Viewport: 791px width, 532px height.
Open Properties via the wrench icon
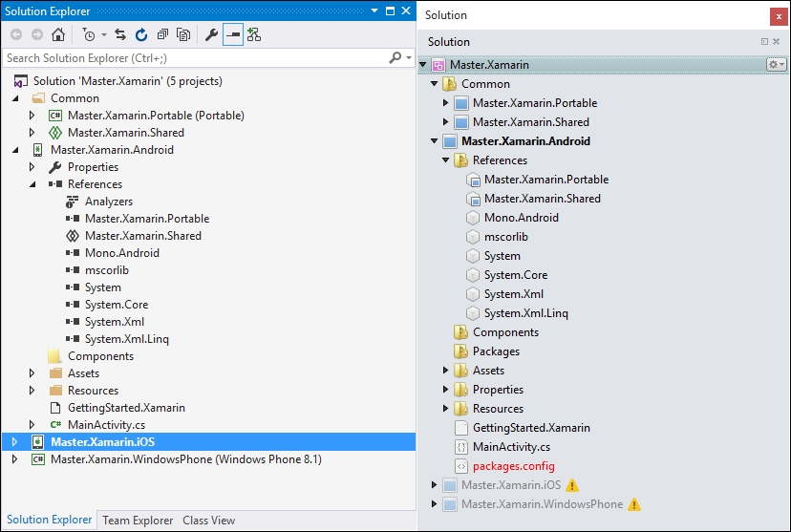point(211,34)
